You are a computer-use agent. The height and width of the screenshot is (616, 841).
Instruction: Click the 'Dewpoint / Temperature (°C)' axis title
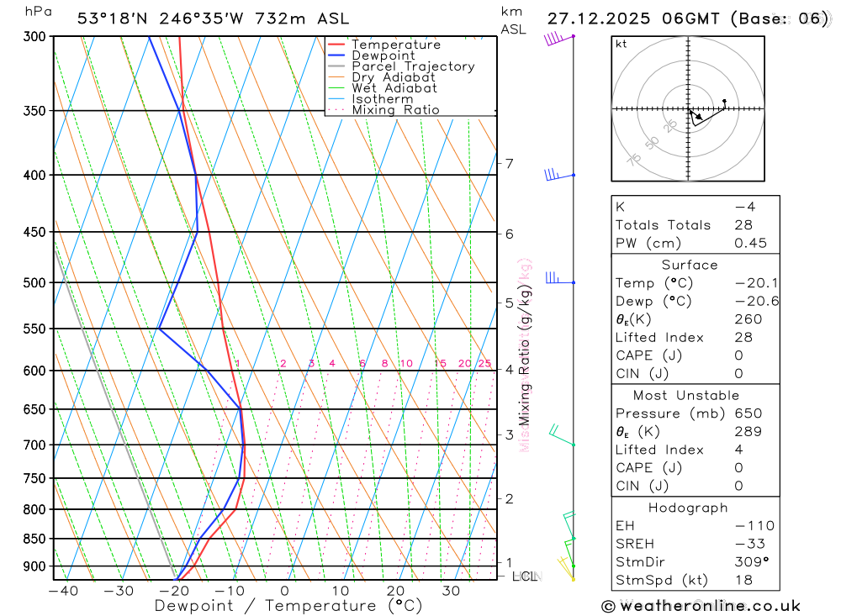pyautogui.click(x=288, y=606)
